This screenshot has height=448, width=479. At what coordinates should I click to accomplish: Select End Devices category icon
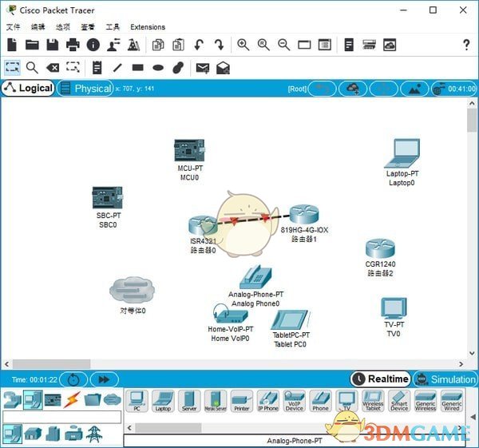pos(33,400)
